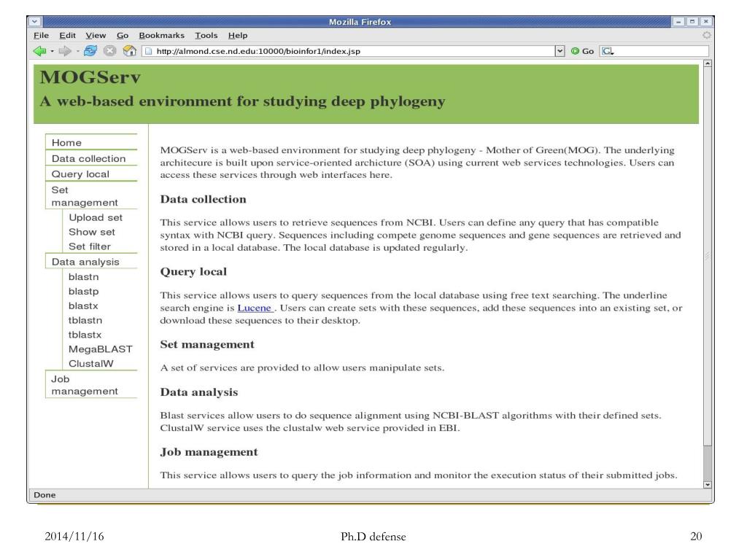
Task: Open Data collection sidebar link
Action: (88, 158)
